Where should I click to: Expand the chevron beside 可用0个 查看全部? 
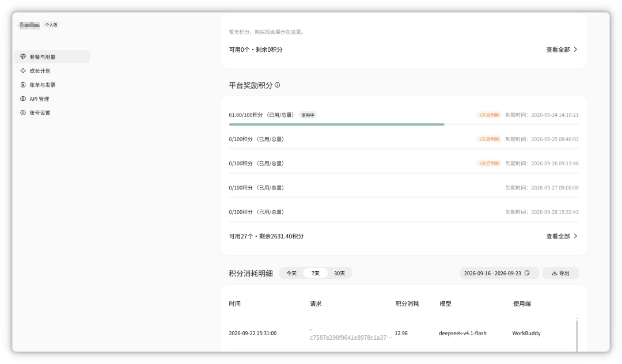pos(575,50)
